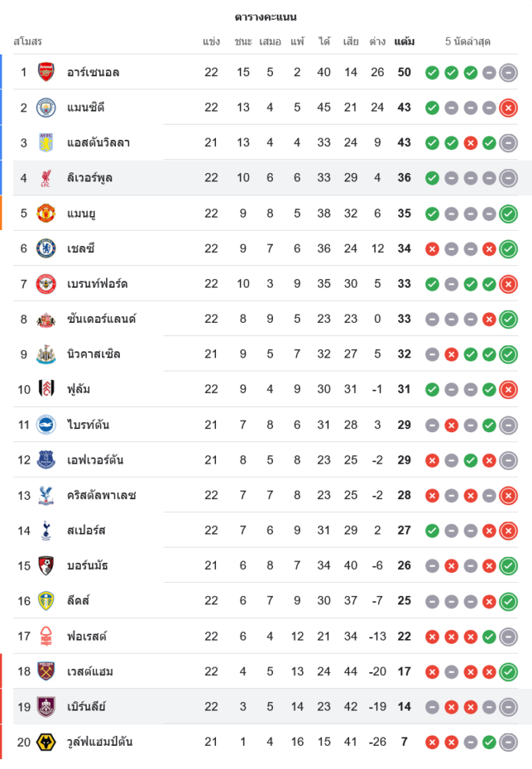Click the แข่ง matches played column header
This screenshot has width=532, height=769.
211,42
